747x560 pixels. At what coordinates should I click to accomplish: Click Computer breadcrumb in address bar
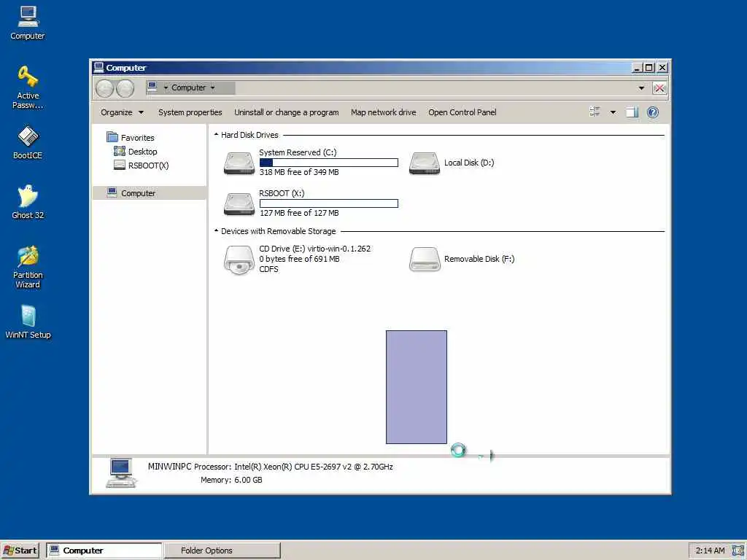[189, 87]
